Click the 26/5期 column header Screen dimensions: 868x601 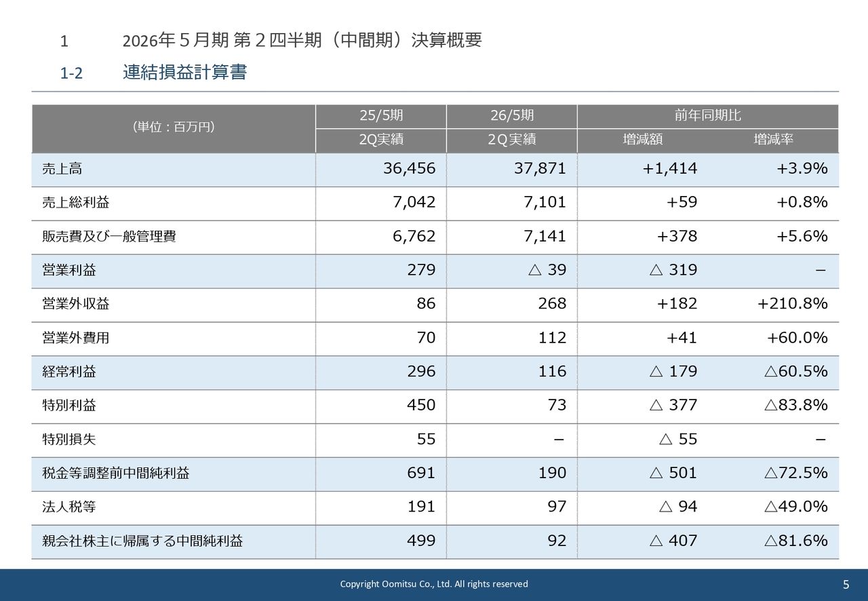pos(511,116)
